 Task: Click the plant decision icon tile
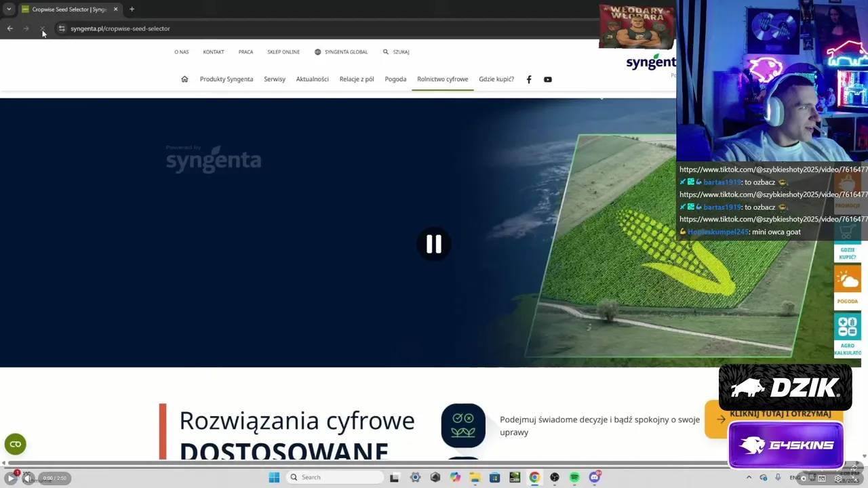463,426
